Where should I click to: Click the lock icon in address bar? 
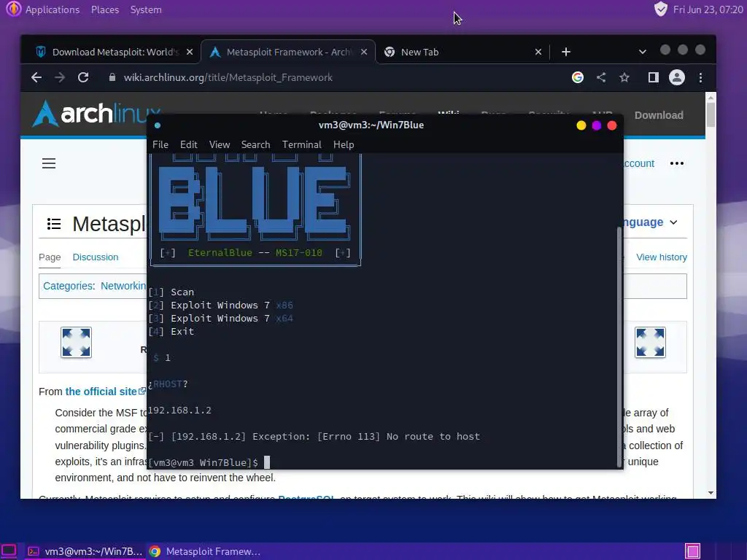click(x=112, y=77)
